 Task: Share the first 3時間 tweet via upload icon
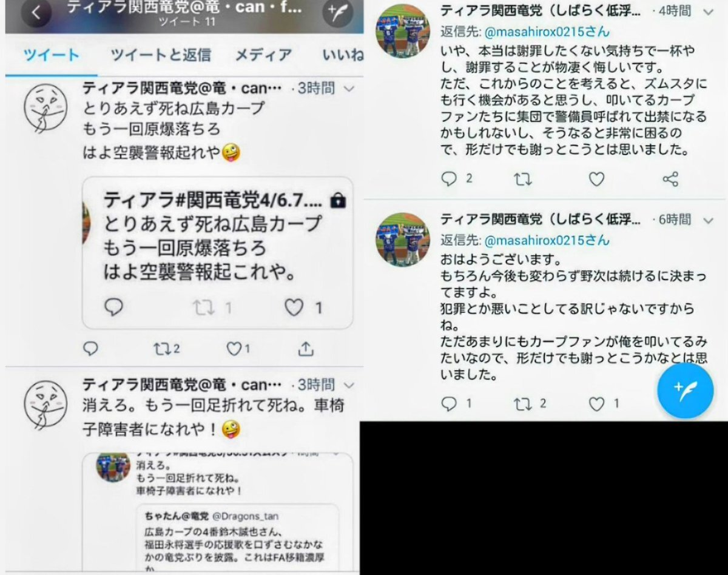(306, 348)
